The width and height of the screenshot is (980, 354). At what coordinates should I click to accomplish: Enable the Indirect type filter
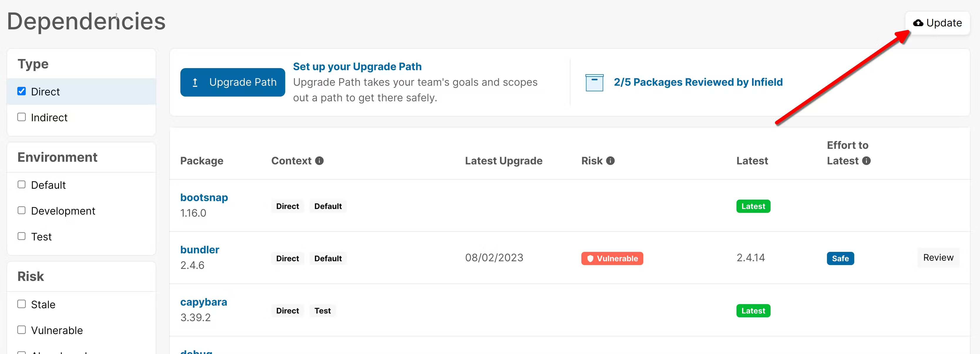[x=22, y=117]
